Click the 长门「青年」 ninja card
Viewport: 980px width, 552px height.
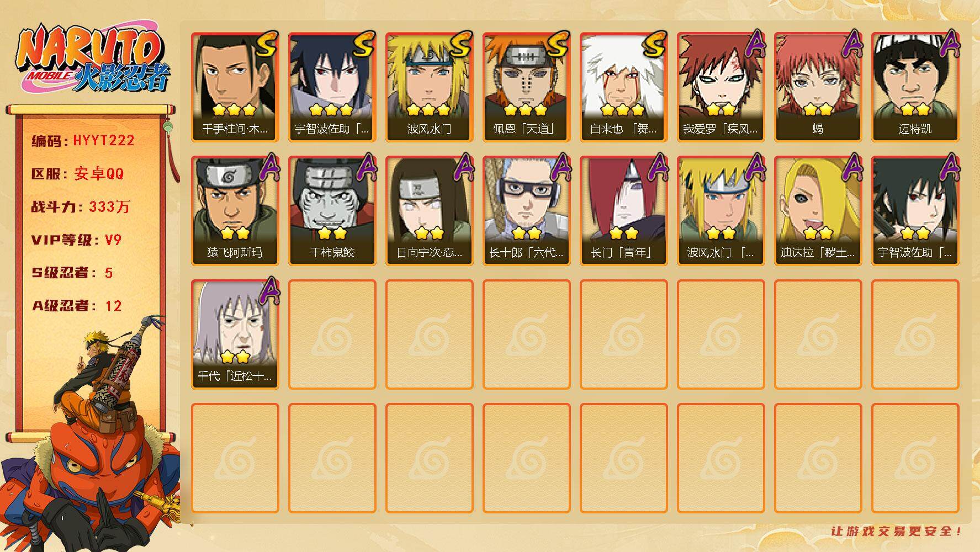pyautogui.click(x=623, y=210)
